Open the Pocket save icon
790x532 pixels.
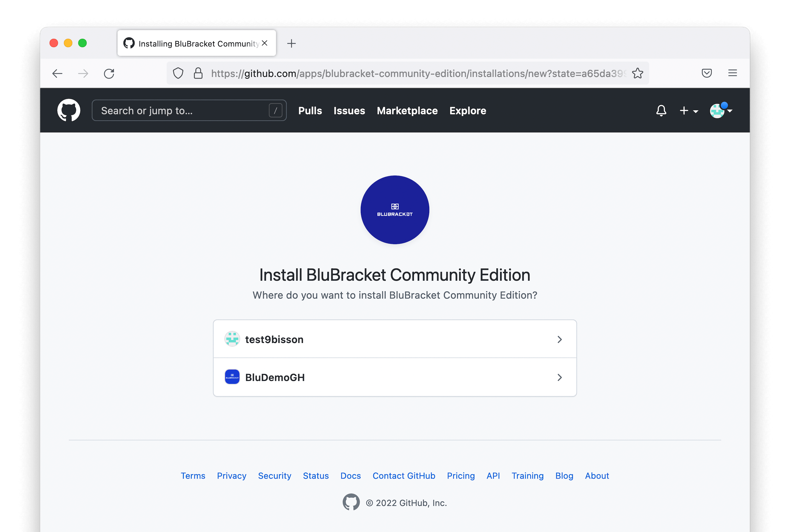click(x=707, y=73)
